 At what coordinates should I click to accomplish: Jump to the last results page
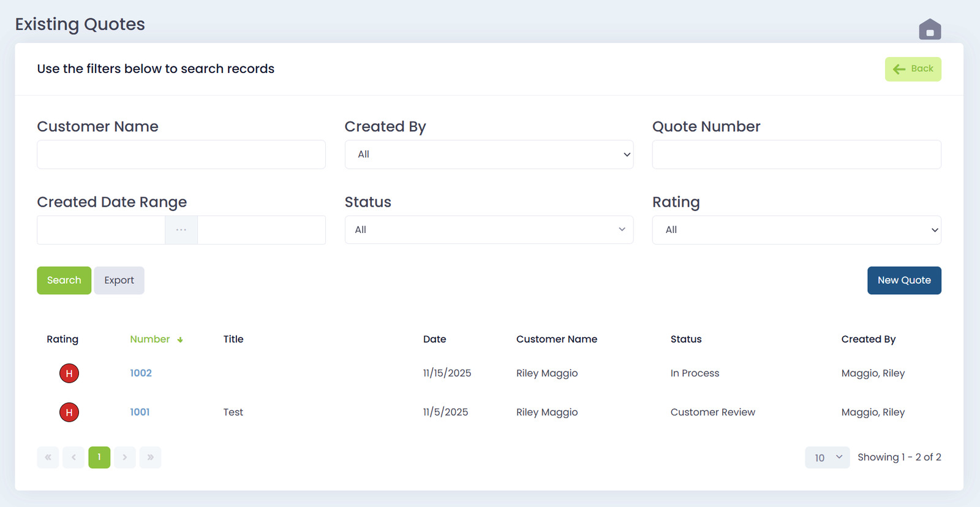[x=151, y=457]
